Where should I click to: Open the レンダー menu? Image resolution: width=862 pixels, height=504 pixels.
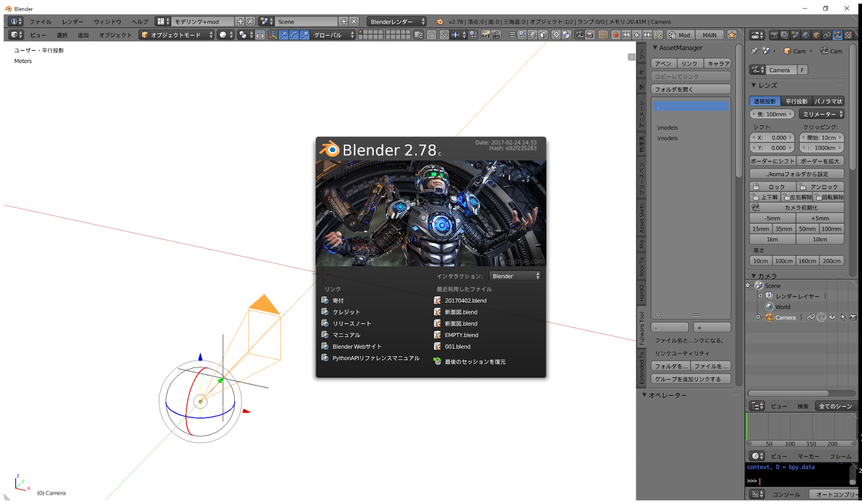coord(73,22)
